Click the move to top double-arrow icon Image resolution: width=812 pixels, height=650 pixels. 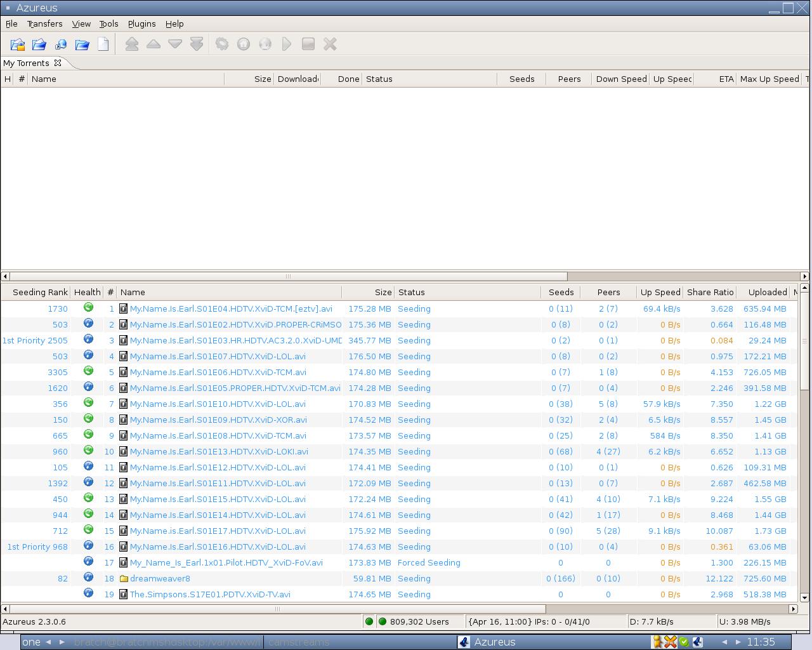click(132, 44)
